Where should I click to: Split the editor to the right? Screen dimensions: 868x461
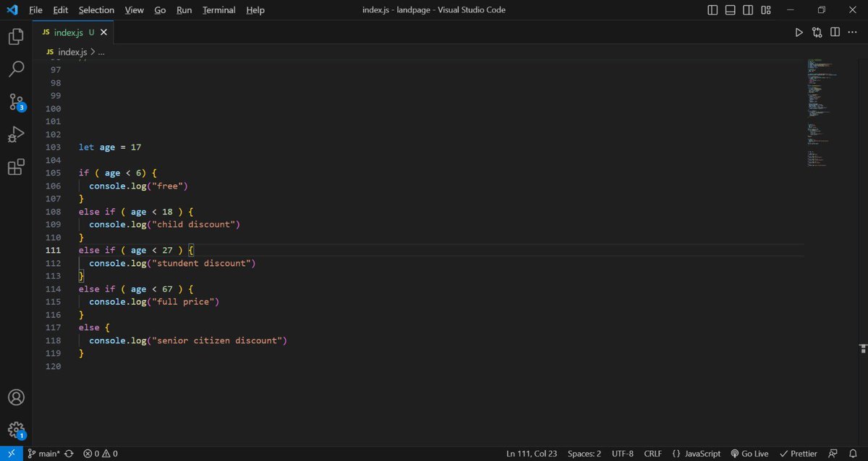click(835, 33)
